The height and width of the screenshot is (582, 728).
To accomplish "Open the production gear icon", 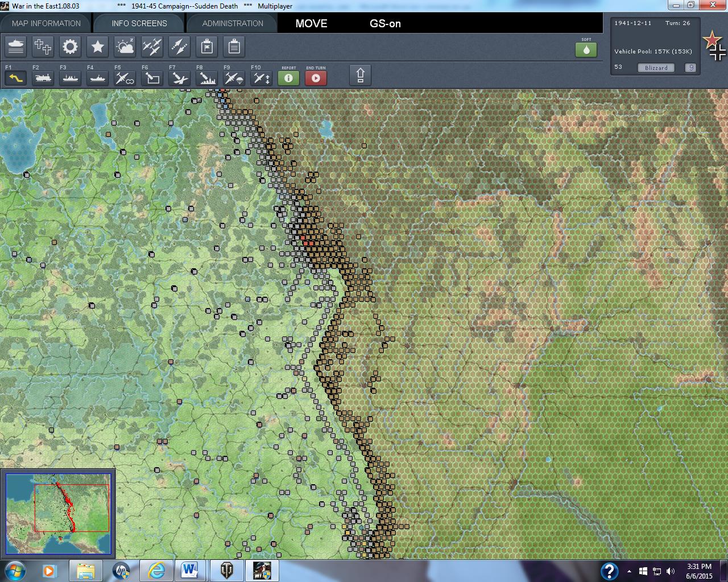I will pyautogui.click(x=70, y=47).
